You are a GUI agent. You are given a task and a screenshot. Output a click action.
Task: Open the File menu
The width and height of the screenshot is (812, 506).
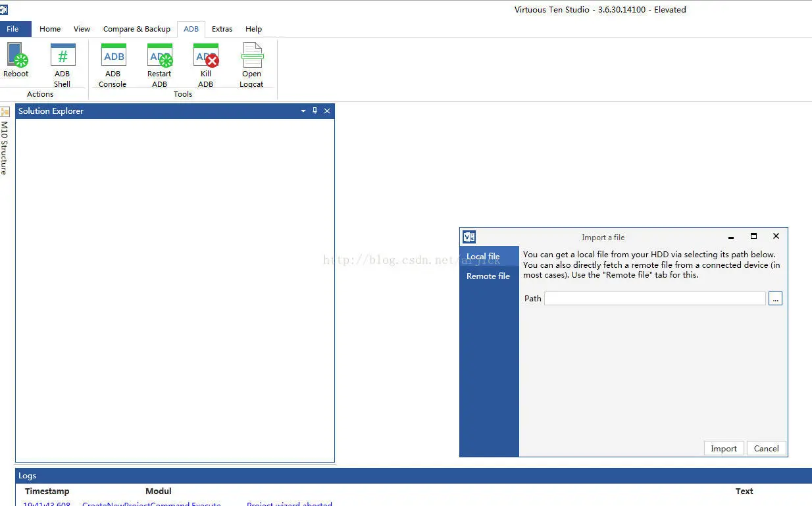tap(15, 29)
